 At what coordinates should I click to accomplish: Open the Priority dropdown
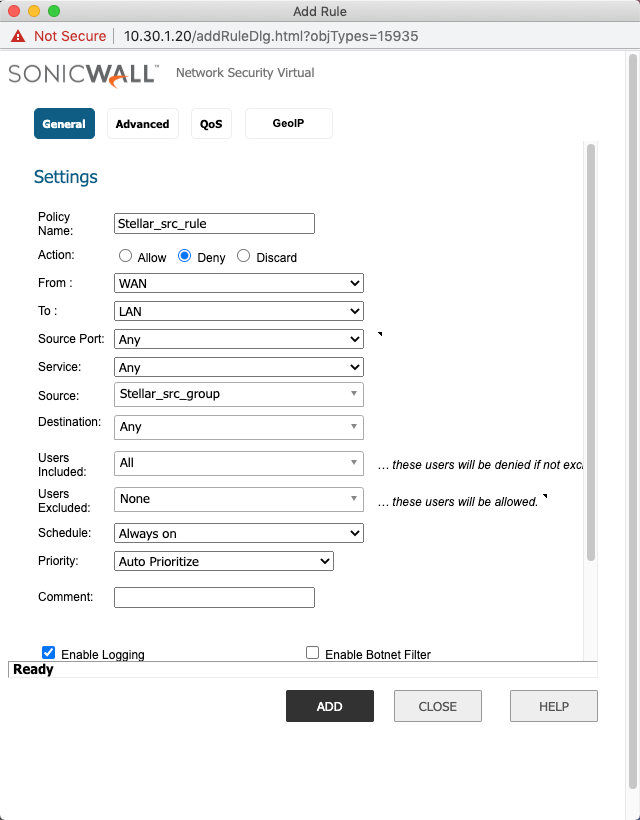pyautogui.click(x=224, y=561)
